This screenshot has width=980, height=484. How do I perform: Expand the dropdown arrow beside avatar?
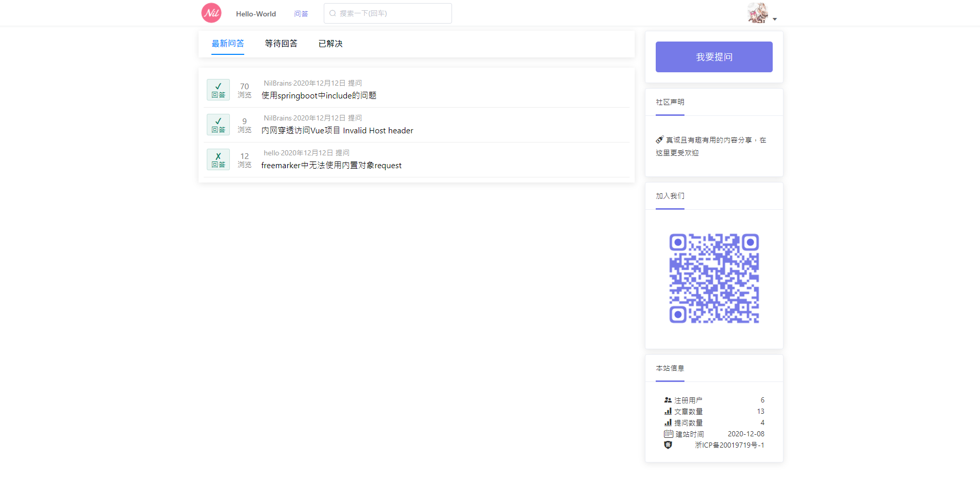(775, 19)
